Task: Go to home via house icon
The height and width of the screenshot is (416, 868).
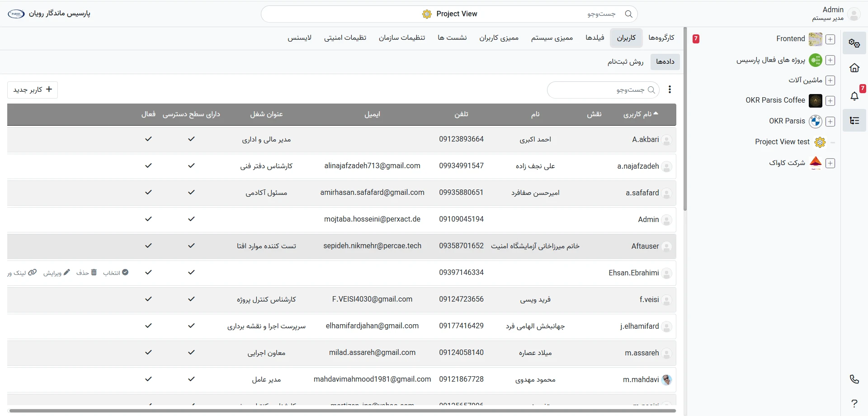Action: (854, 68)
